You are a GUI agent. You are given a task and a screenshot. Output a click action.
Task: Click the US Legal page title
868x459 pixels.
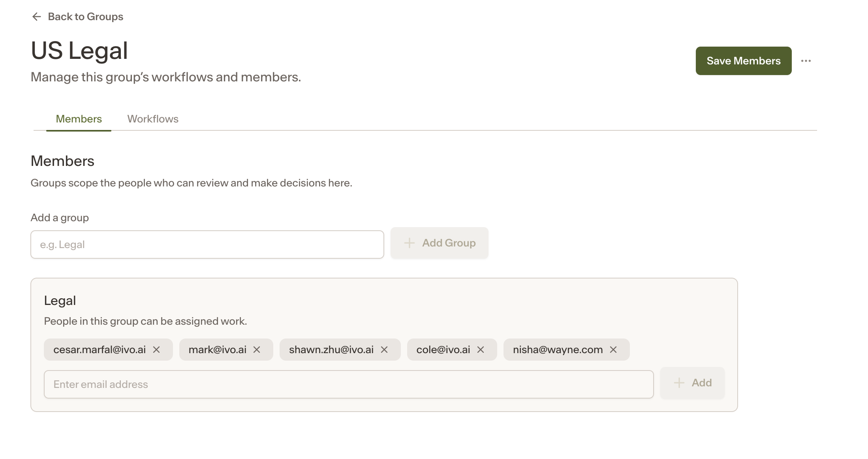point(79,51)
